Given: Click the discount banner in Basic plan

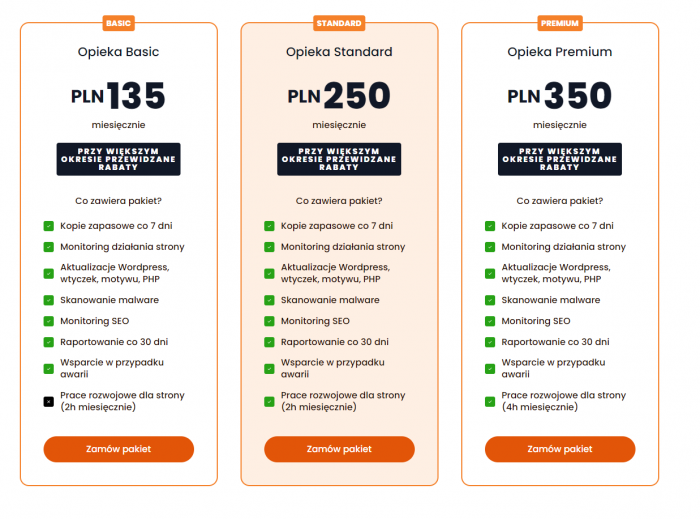Looking at the screenshot, I should pyautogui.click(x=118, y=159).
